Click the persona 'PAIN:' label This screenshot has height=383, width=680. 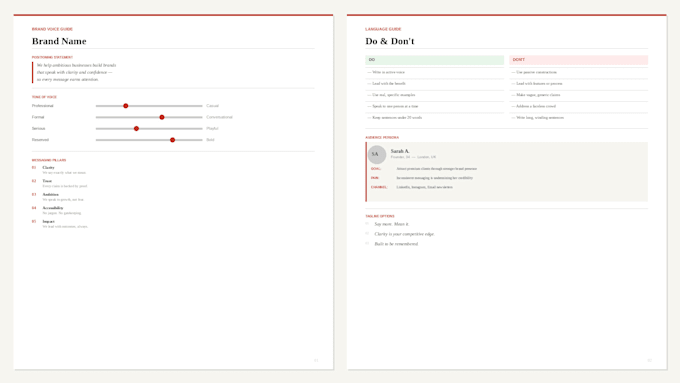click(375, 178)
